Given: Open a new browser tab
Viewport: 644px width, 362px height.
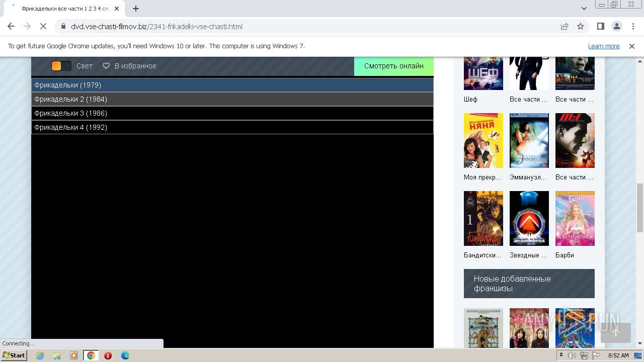Looking at the screenshot, I should point(136,9).
